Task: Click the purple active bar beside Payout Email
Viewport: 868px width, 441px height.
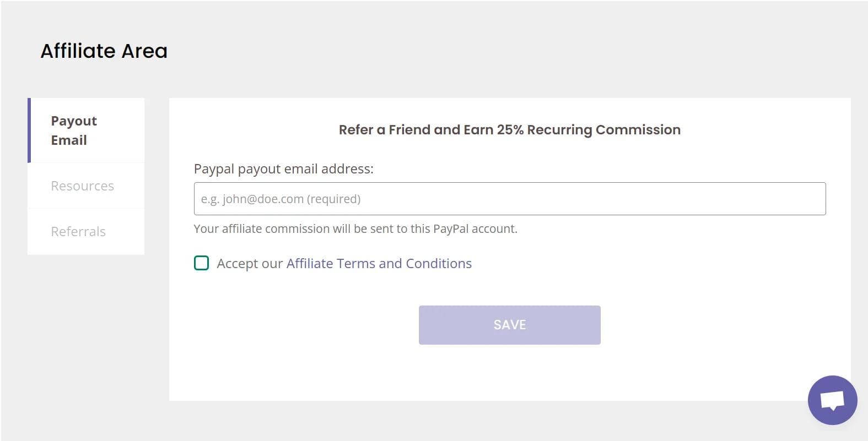Action: click(x=29, y=130)
